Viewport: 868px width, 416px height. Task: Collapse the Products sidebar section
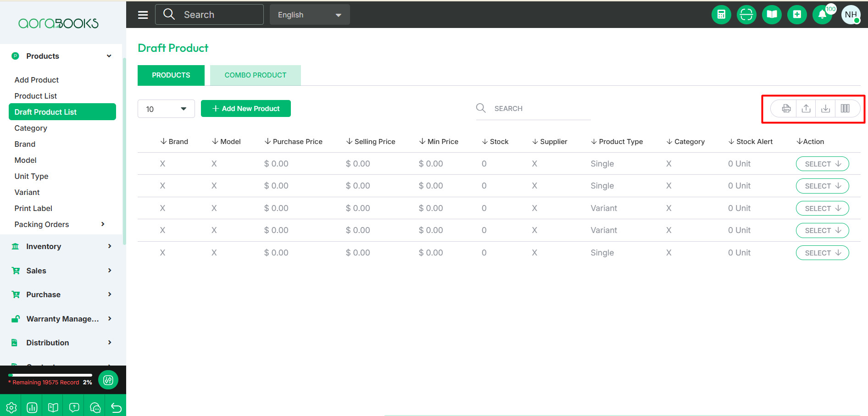coord(109,56)
